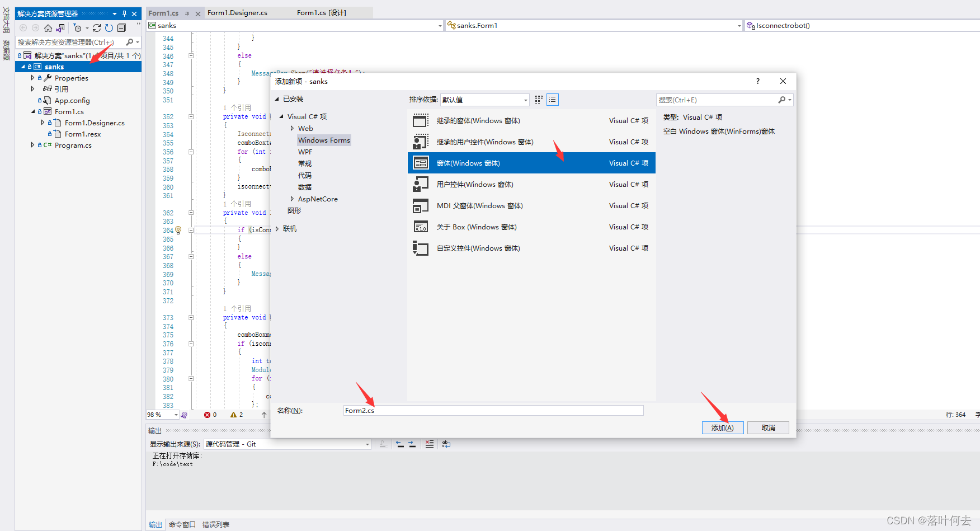This screenshot has width=980, height=531.
Task: Switch to the Form1.Designer.cs tab
Action: coord(237,13)
